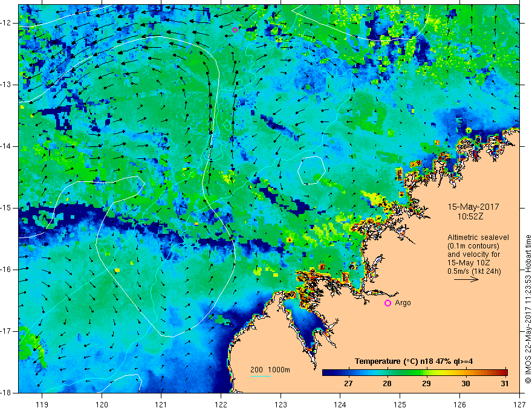
Task: Click the longitude axis label 121
Action: coord(161,404)
